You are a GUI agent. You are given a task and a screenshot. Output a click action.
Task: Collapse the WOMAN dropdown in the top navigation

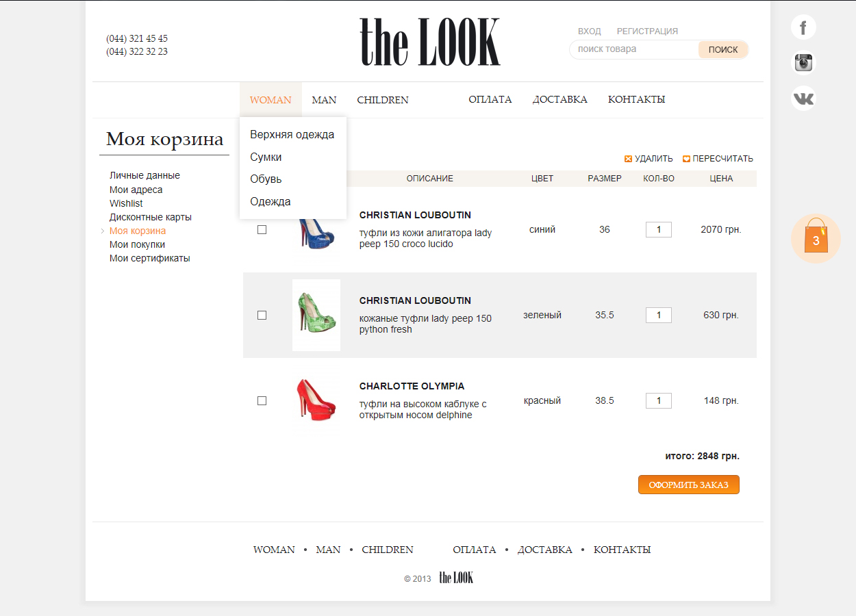click(x=270, y=100)
